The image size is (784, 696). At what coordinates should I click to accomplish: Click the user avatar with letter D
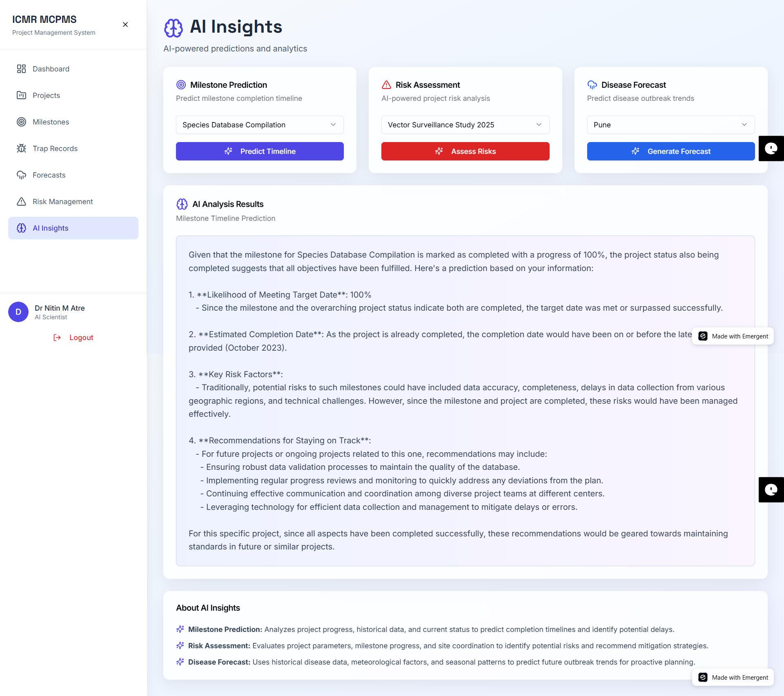click(18, 312)
